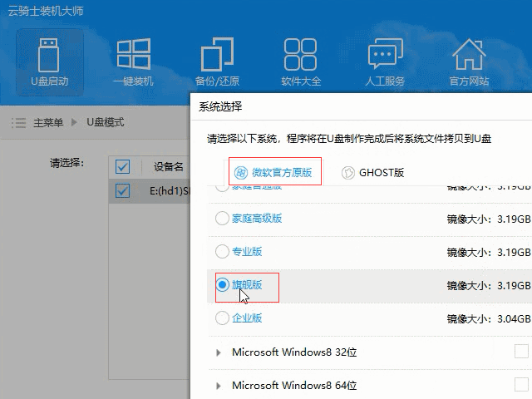Toggle the checkbox for E:(hd1) device
532x399 pixels.
(x=122, y=190)
